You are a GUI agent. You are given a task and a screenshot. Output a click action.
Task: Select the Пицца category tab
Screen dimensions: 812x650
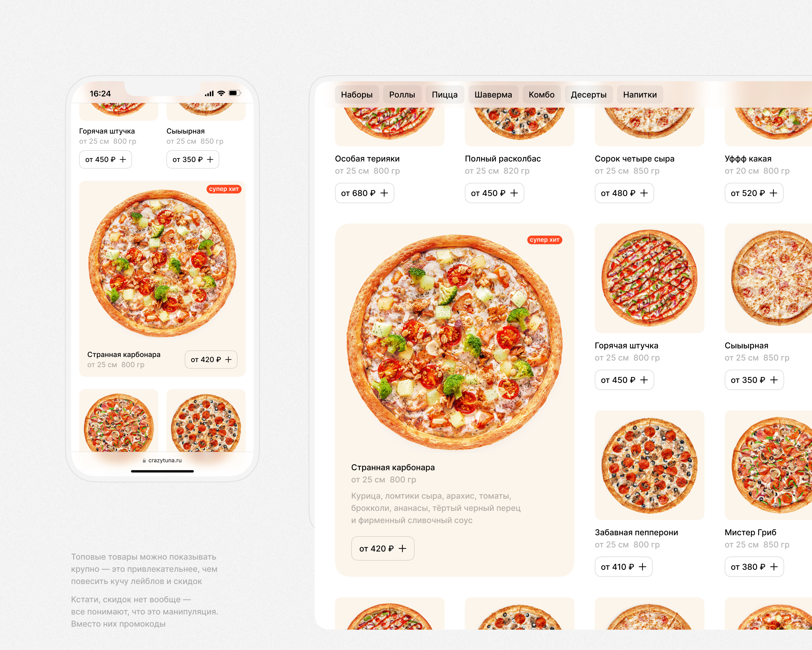click(x=444, y=94)
